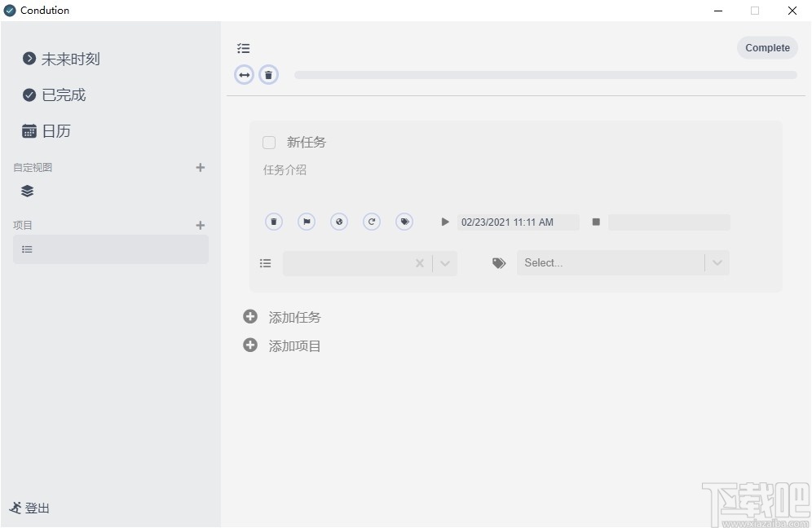
Task: Click the plus circle icon next to 添加任务
Action: click(250, 316)
